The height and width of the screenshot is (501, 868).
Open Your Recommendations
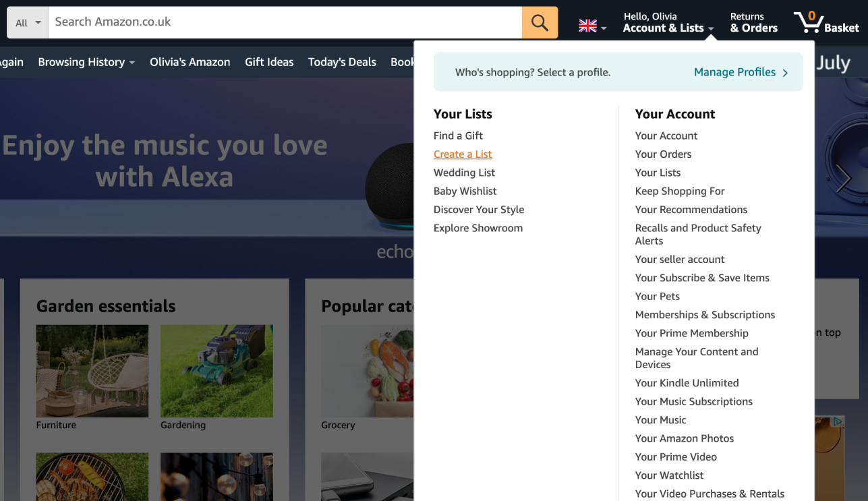pyautogui.click(x=691, y=210)
